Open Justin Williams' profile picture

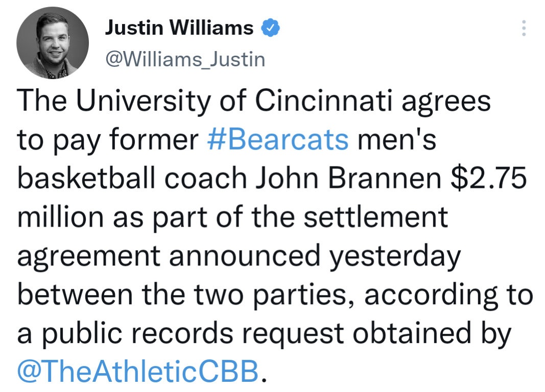(x=53, y=43)
